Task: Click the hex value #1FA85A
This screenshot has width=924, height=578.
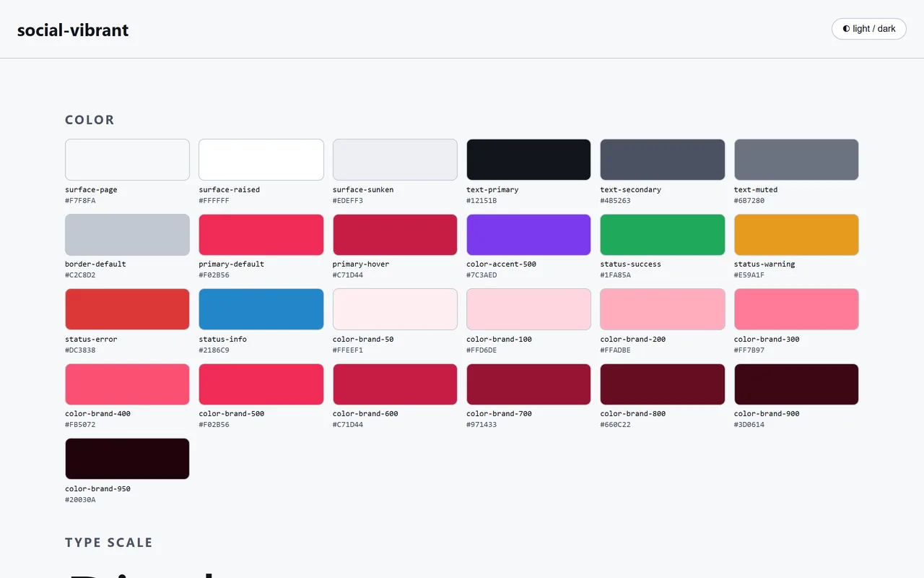Action: click(x=616, y=275)
